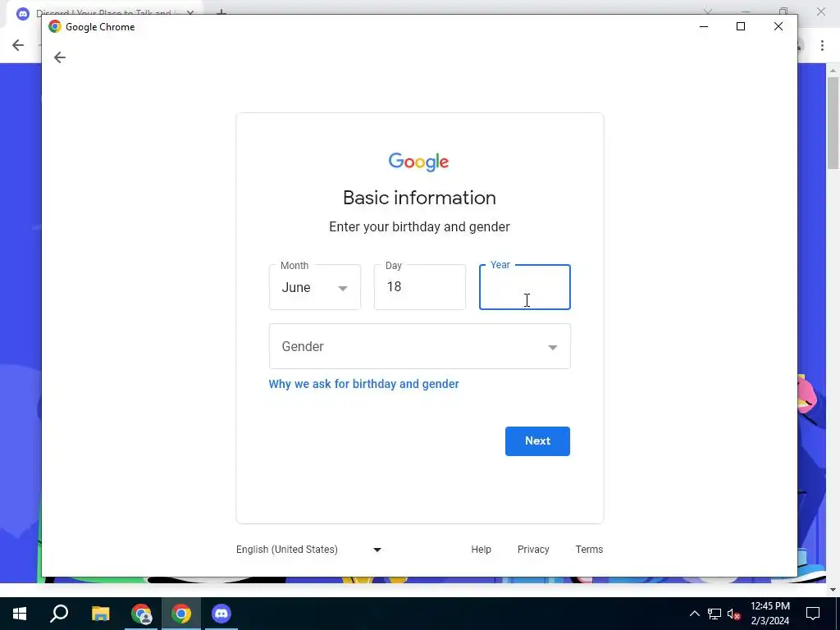Open the Privacy link in footer
Viewport: 840px width, 630px height.
[x=533, y=550]
